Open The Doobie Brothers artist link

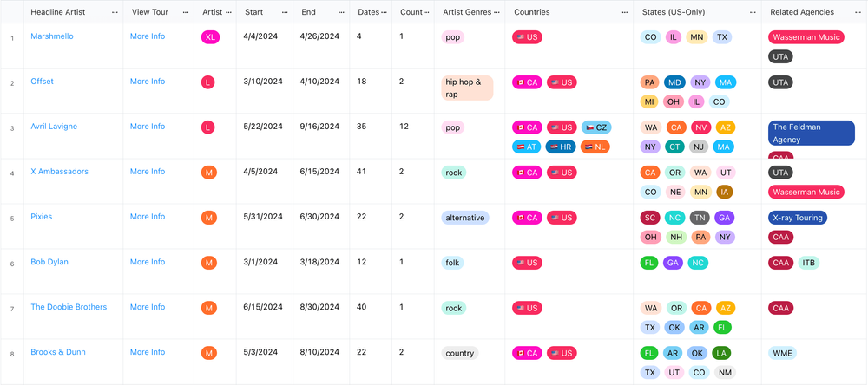(69, 307)
